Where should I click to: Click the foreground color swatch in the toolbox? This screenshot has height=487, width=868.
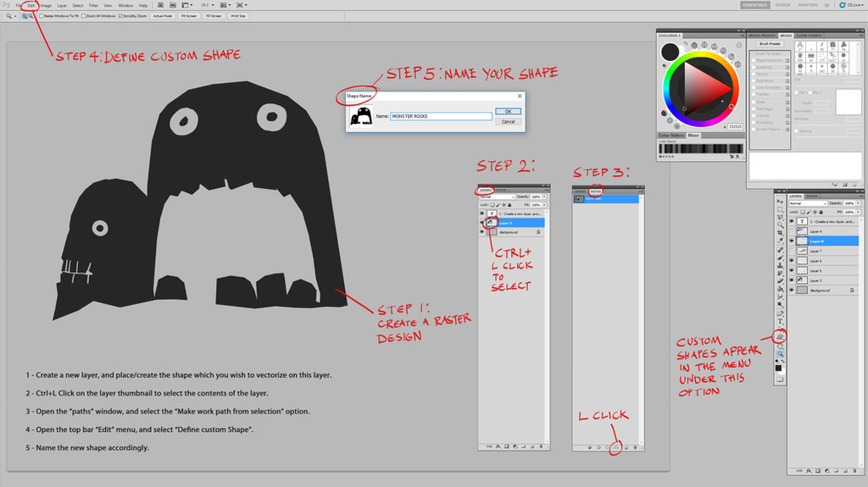coord(778,368)
